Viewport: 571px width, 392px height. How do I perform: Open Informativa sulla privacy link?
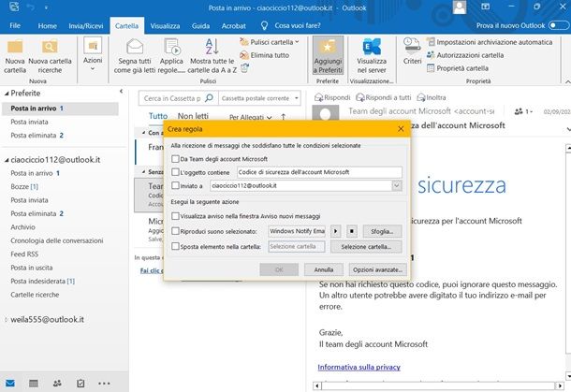tap(359, 367)
